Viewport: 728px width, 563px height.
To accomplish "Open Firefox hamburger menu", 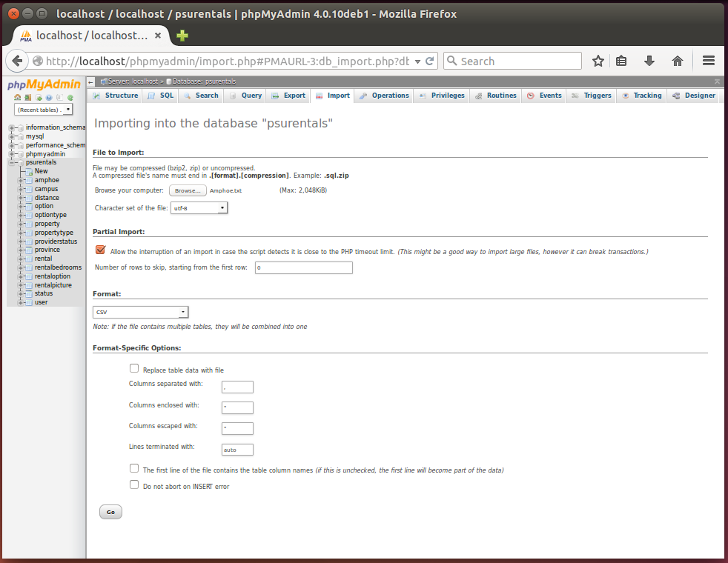I will (x=709, y=61).
